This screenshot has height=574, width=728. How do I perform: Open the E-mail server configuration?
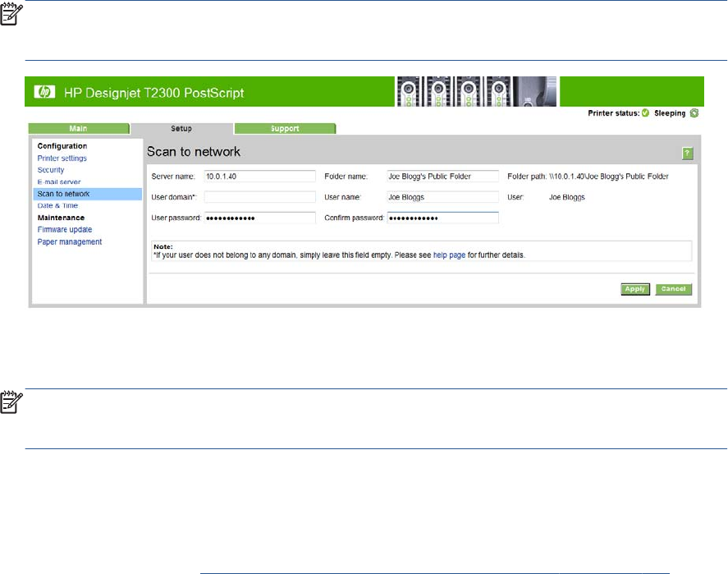click(59, 182)
